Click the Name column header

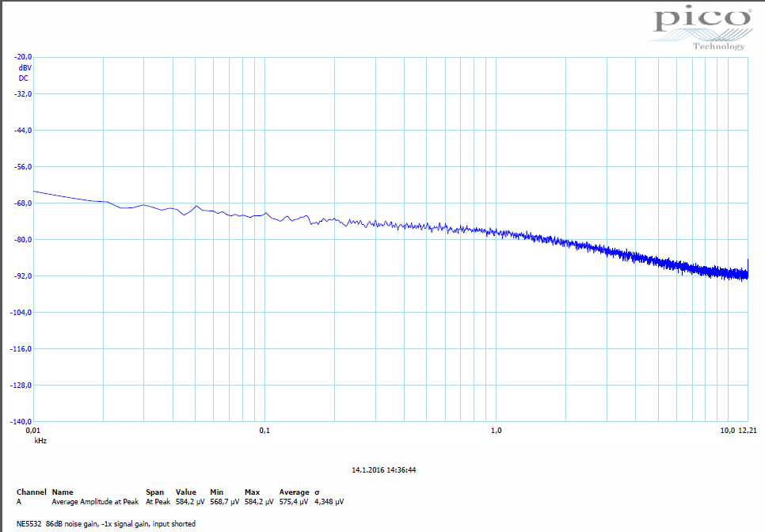pos(63,492)
